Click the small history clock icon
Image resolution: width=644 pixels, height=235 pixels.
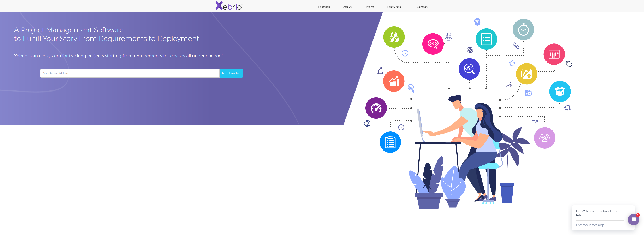(401, 127)
